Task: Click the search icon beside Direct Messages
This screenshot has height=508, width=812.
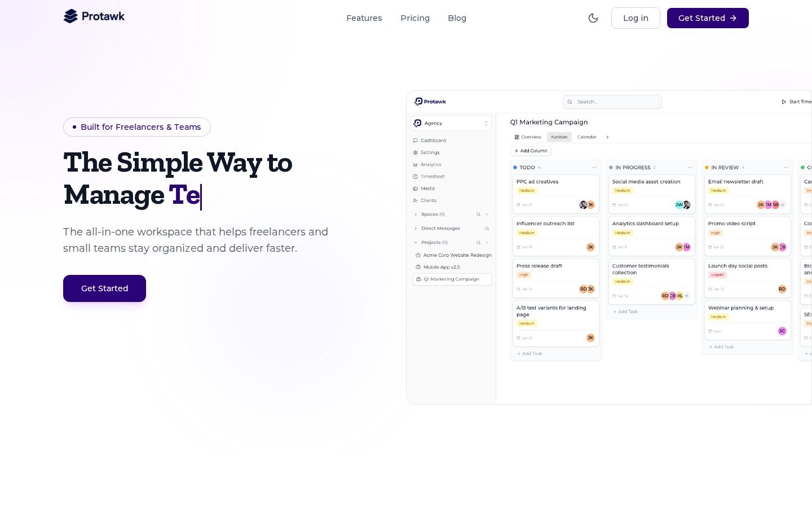Action: [x=487, y=229]
